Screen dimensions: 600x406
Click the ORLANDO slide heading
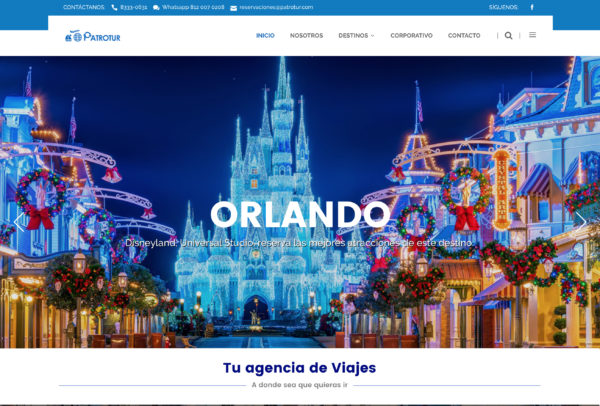click(300, 214)
